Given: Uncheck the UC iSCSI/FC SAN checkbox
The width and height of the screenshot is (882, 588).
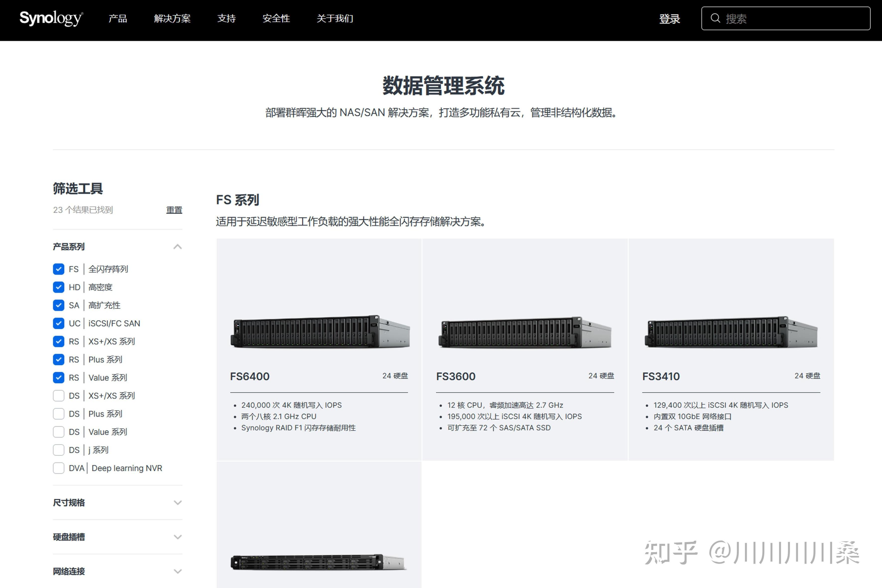Looking at the screenshot, I should pyautogui.click(x=59, y=323).
